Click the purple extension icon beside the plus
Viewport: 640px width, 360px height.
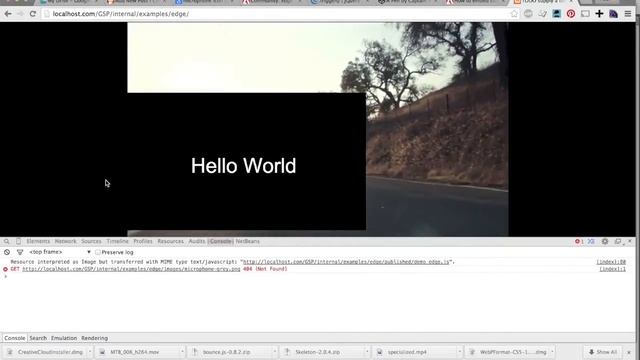coord(613,14)
